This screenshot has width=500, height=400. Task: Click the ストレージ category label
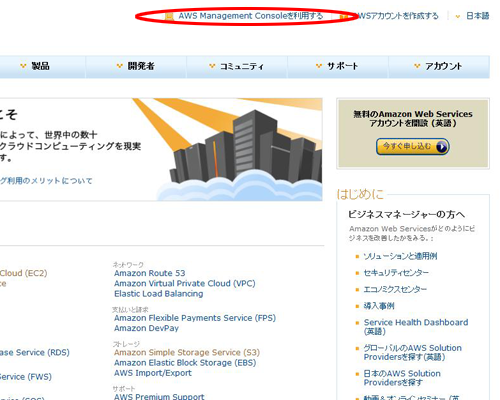[126, 344]
